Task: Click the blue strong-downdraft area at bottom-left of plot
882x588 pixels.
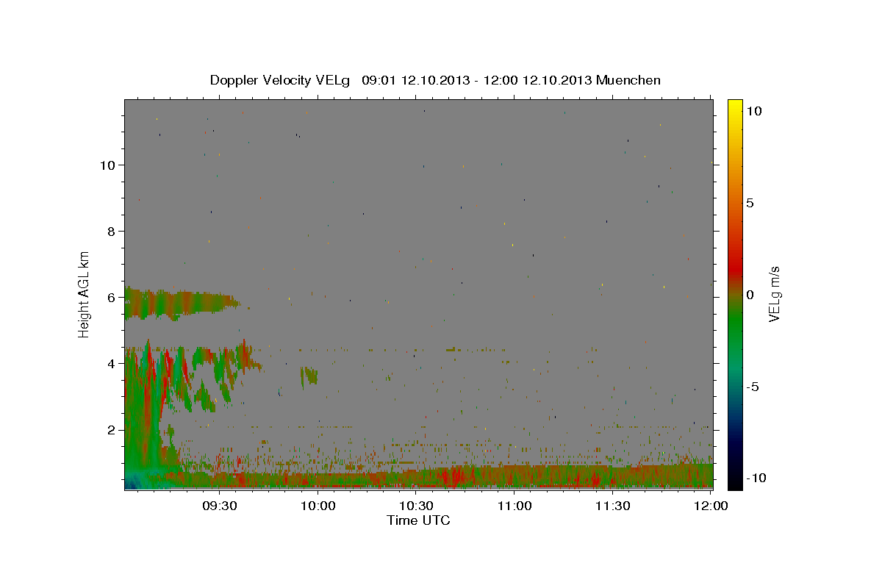Action: (133, 483)
